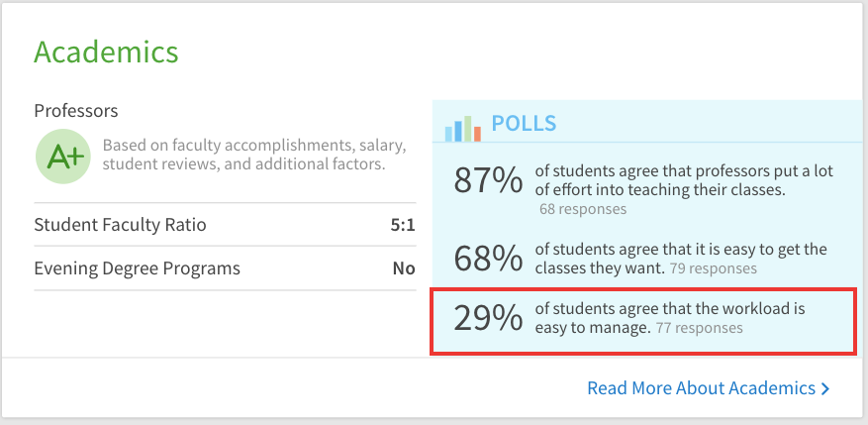
Task: Click the POLLS heading text
Action: 524,124
